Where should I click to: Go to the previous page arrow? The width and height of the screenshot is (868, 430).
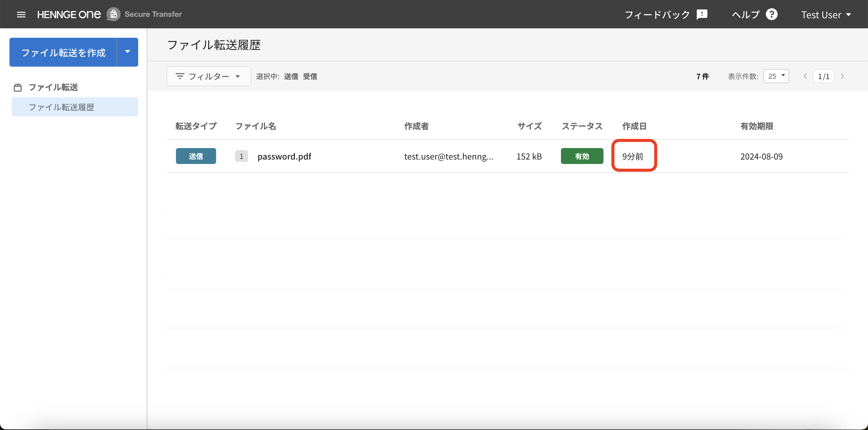click(805, 76)
